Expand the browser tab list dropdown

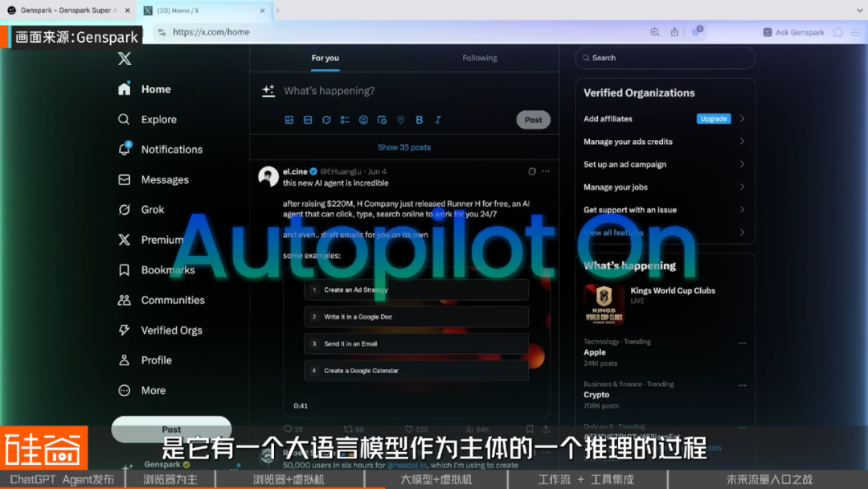point(860,10)
